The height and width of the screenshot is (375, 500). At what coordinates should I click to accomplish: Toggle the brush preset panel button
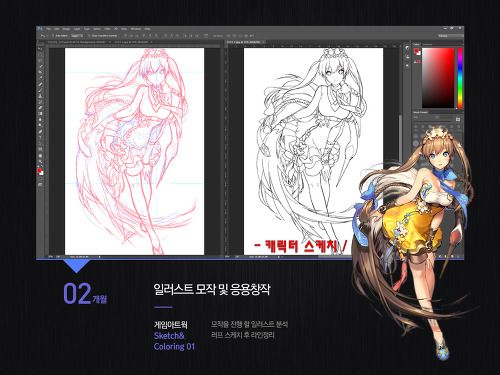tap(458, 119)
